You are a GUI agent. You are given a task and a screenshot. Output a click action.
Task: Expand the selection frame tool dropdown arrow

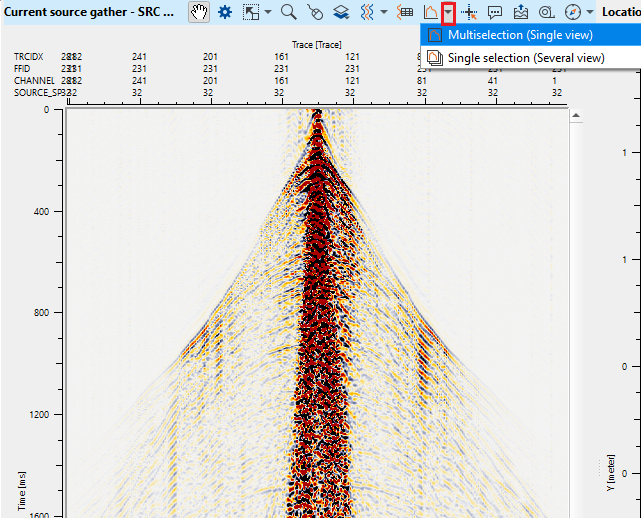[x=267, y=12]
